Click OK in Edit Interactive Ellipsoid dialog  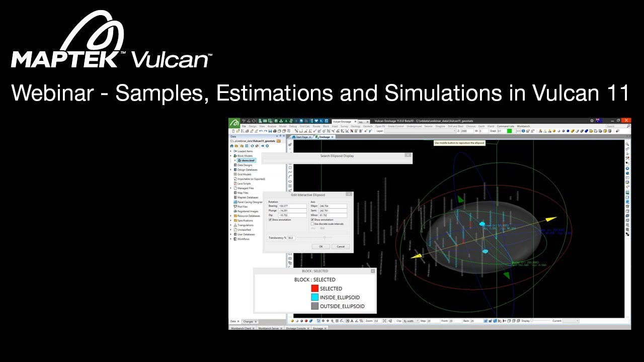click(321, 246)
